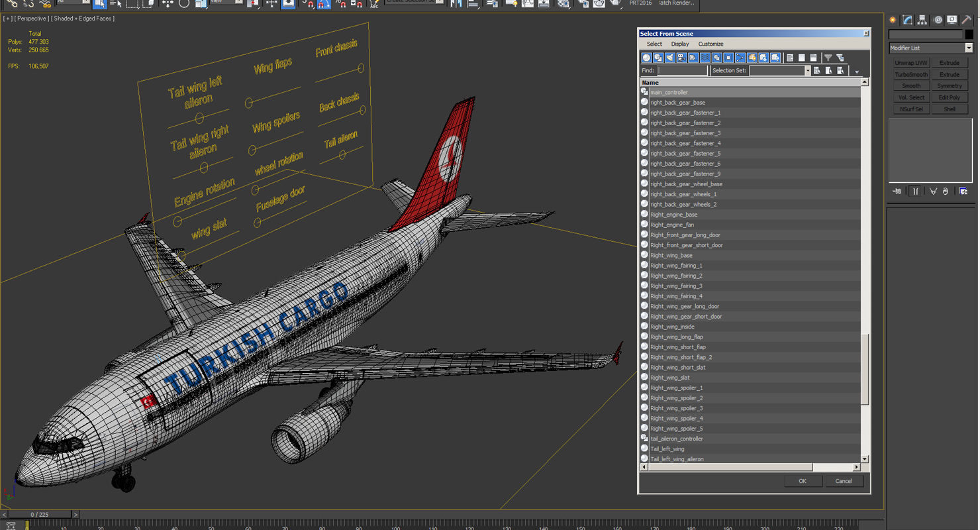Open viewport [+] menu label
This screenshot has height=530, width=980.
coord(8,19)
